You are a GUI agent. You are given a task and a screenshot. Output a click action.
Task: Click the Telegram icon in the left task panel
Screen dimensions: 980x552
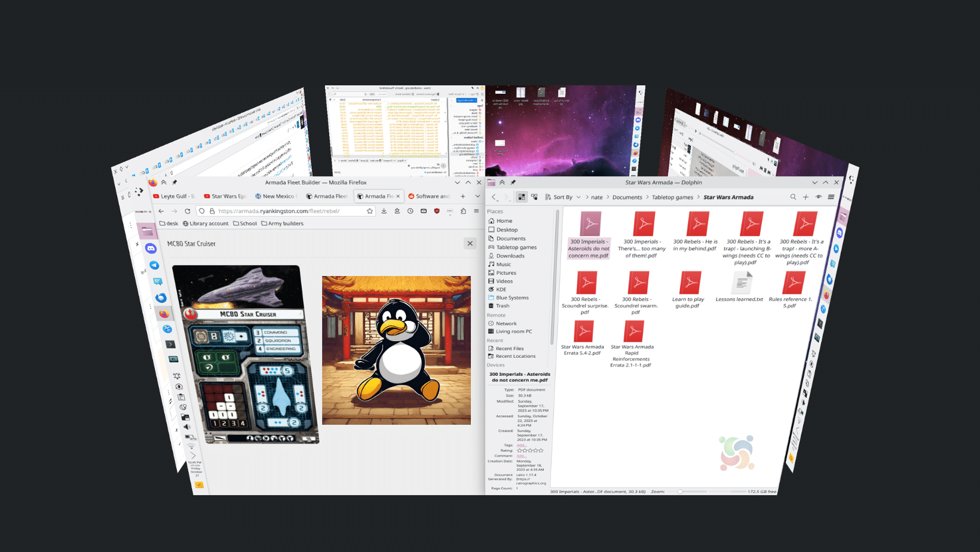click(155, 265)
